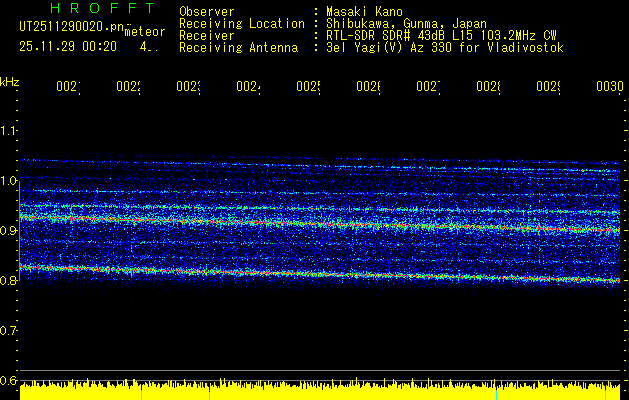Click the yellow signal level bar graph
The height and width of the screenshot is (400, 629).
coord(320,390)
